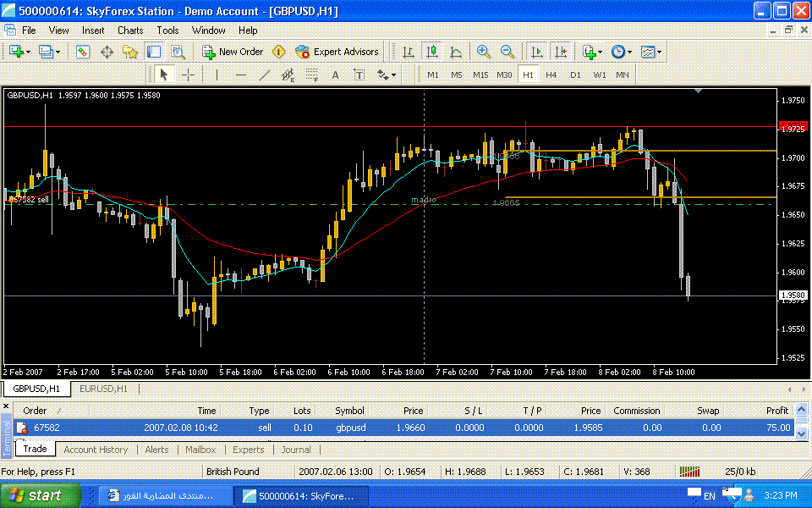Select the Crosshair cursor tool

(x=188, y=75)
